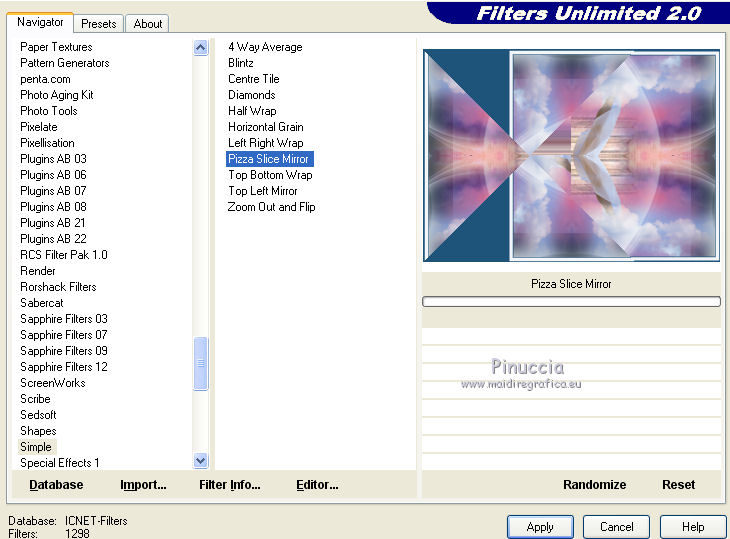The width and height of the screenshot is (730, 539).
Task: Select Sabercat category
Action: pyautogui.click(x=41, y=303)
